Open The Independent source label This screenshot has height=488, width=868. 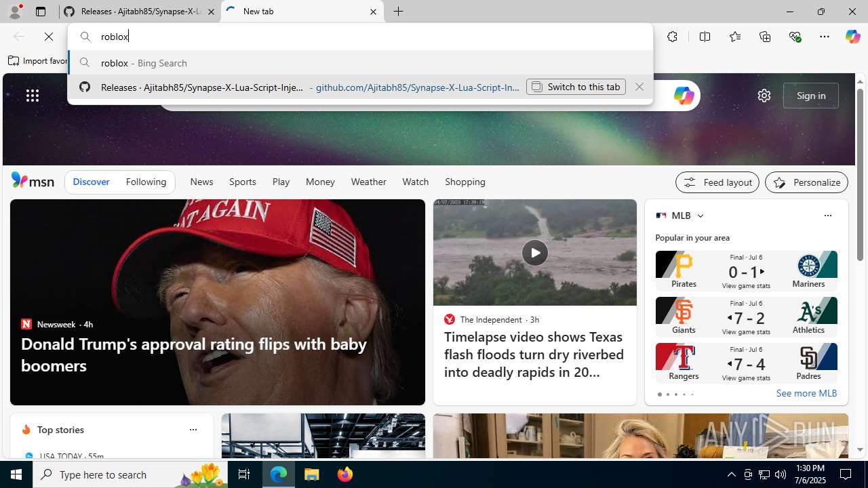coord(491,319)
